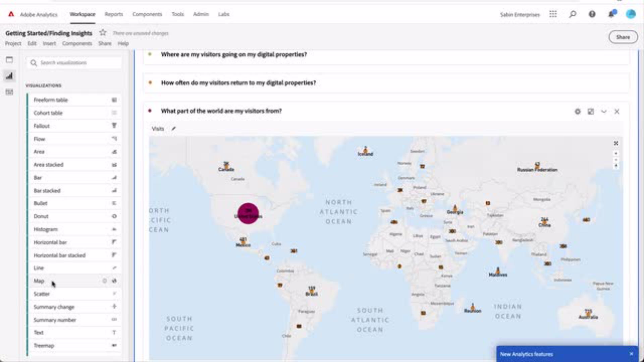Open the Panels icon in left rail
644x362 pixels.
(x=9, y=60)
